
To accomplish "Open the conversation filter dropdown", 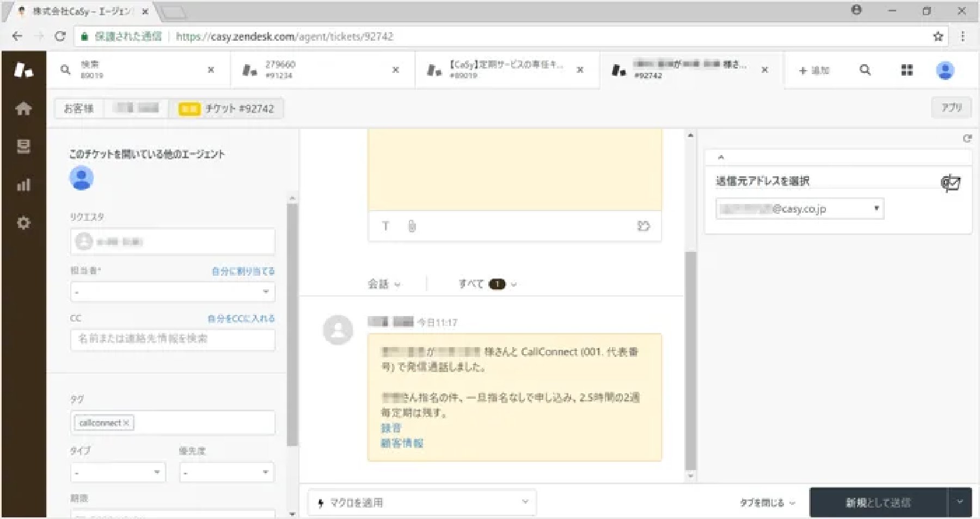I will [384, 284].
